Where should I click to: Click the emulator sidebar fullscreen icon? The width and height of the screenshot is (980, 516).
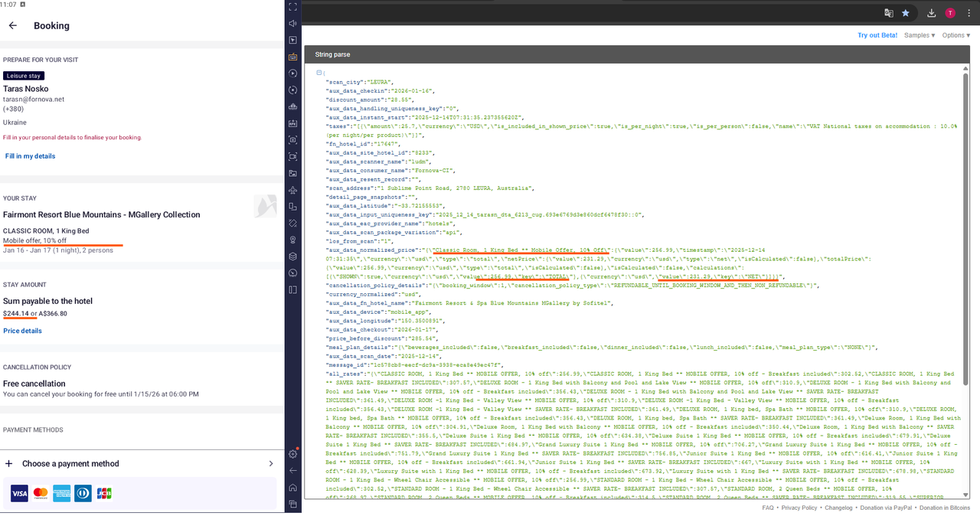(292, 7)
